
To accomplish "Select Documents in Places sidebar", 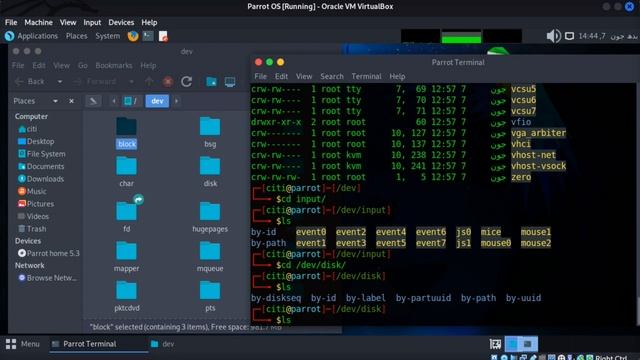I will (x=41, y=167).
